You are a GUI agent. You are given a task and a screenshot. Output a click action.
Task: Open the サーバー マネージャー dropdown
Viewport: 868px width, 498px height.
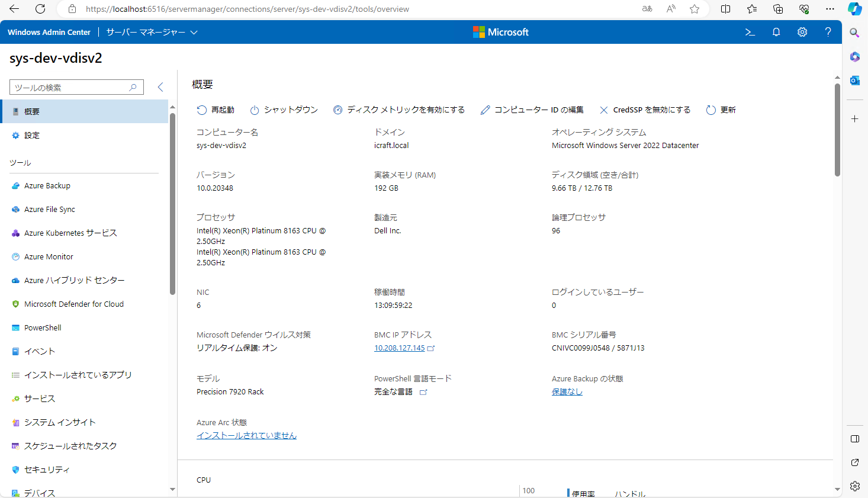pos(152,32)
